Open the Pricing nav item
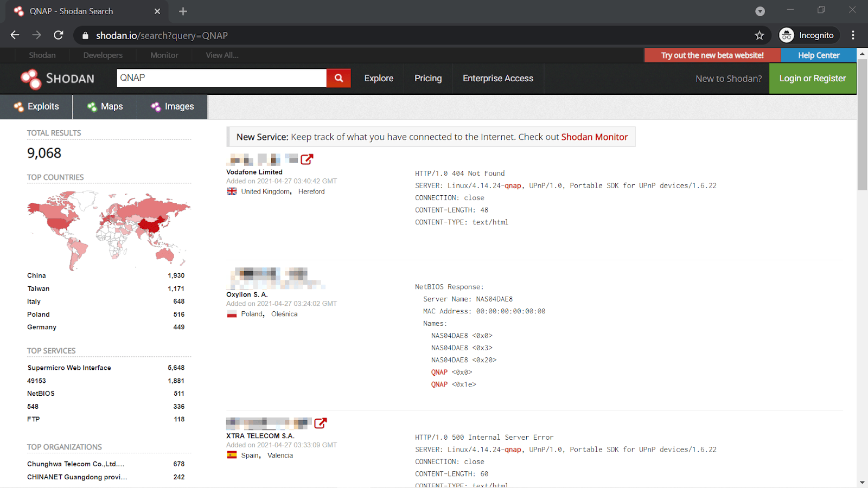Viewport: 868px width, 488px height. click(x=428, y=79)
